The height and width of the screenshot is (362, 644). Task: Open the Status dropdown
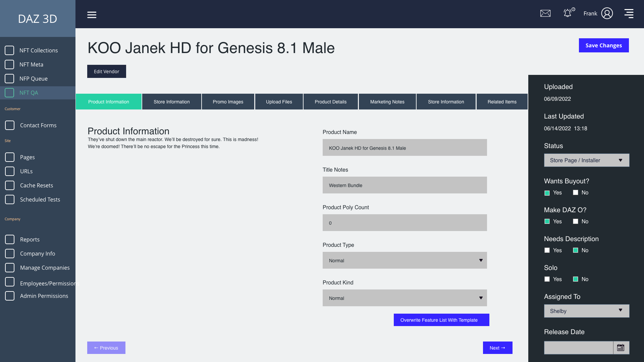coord(587,160)
